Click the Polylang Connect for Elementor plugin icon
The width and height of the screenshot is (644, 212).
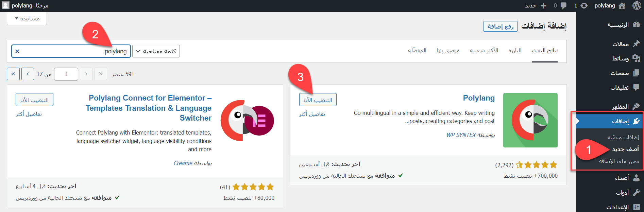pos(247,120)
